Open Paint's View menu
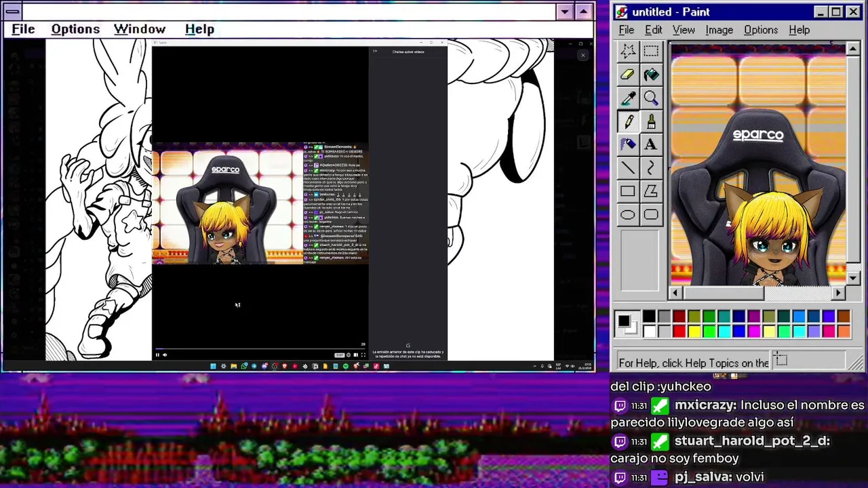Image resolution: width=868 pixels, height=488 pixels. click(x=684, y=30)
